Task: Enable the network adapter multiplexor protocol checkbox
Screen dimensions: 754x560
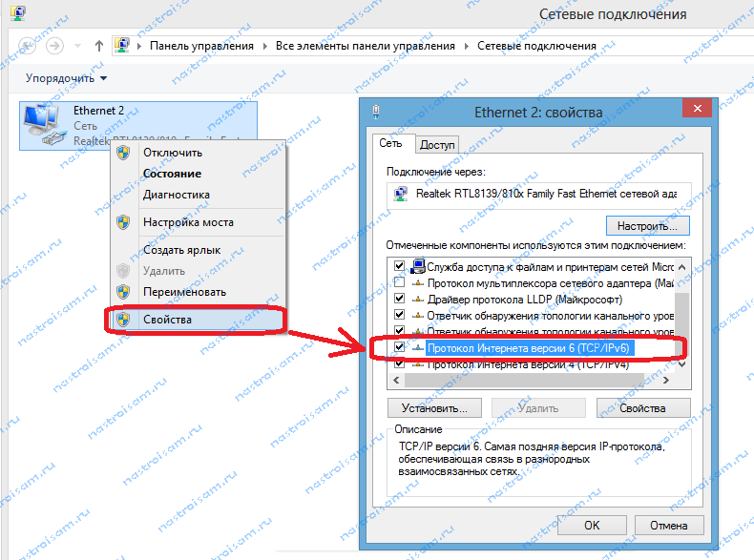Action: click(x=399, y=282)
